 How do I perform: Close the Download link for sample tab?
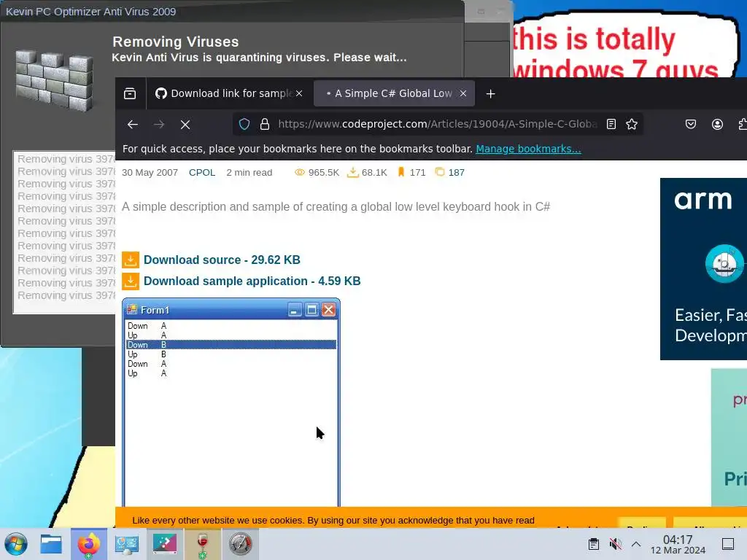(299, 93)
